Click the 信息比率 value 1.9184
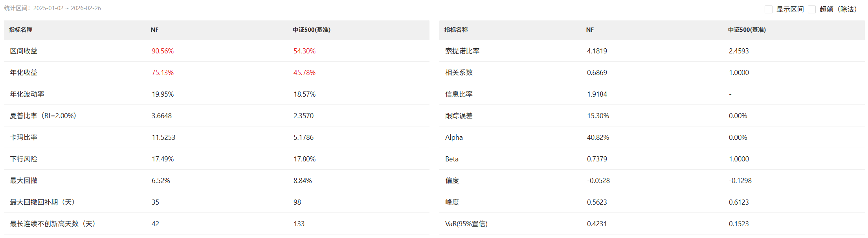Image resolution: width=868 pixels, height=238 pixels. (x=597, y=94)
